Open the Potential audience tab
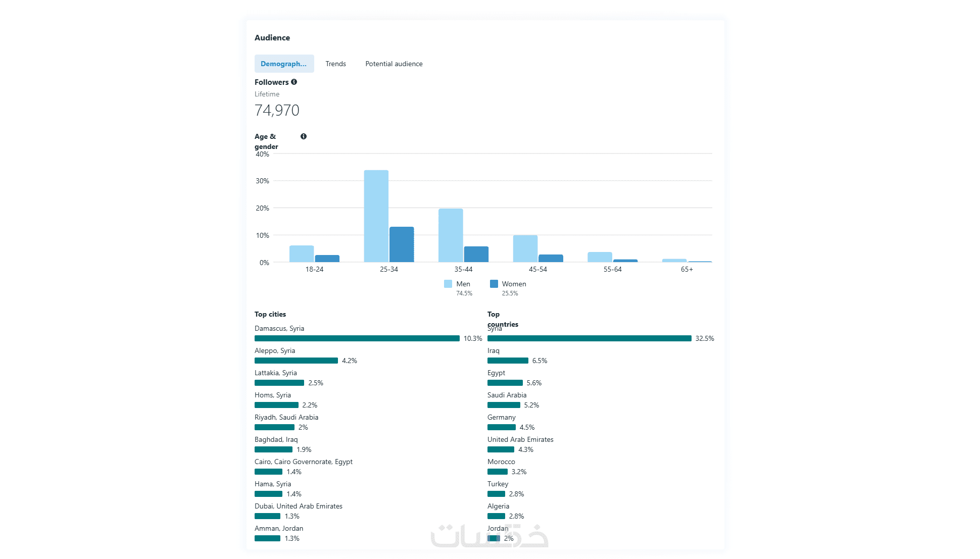 394,64
